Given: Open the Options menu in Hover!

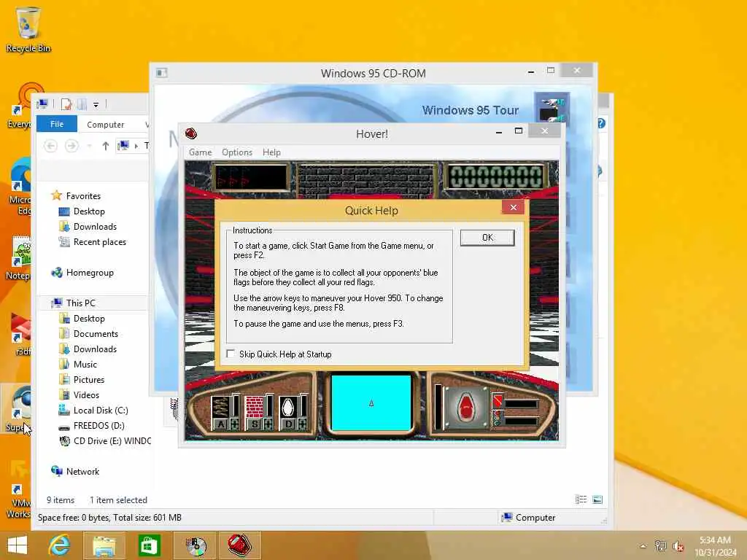Looking at the screenshot, I should (x=237, y=152).
